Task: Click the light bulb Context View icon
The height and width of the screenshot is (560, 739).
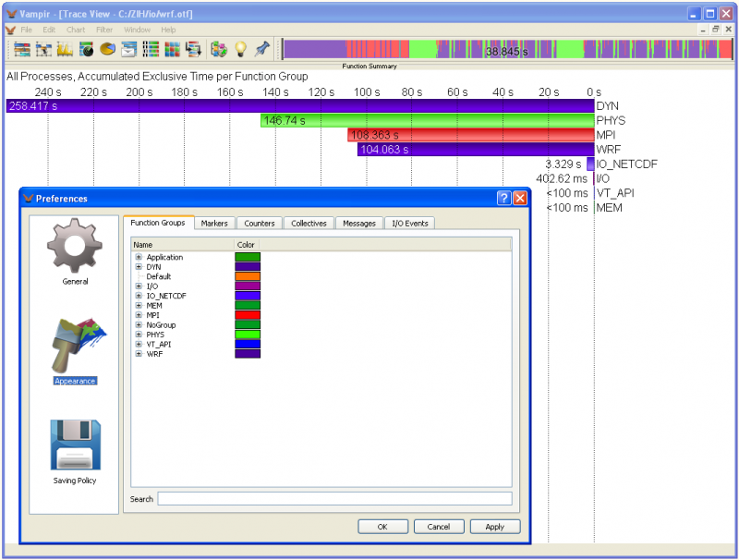Action: point(240,50)
